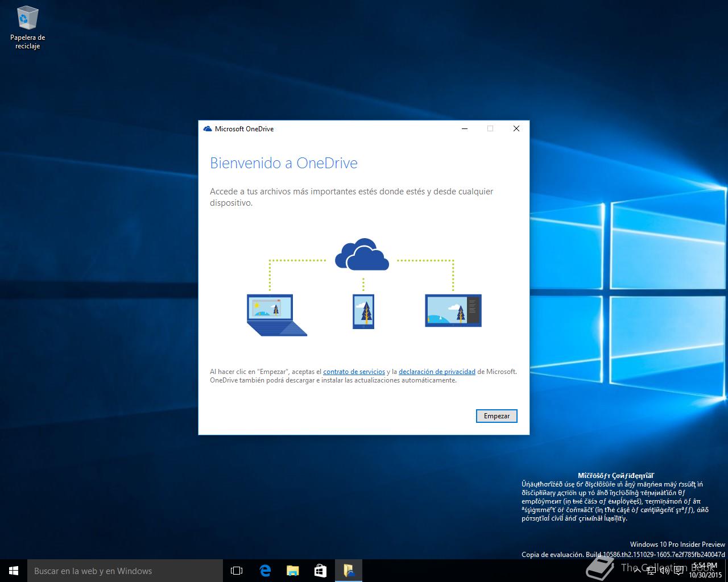Open the Action Center notifications icon

[x=679, y=571]
